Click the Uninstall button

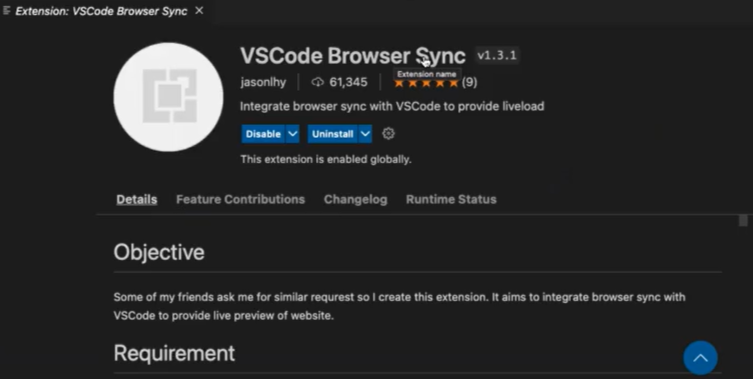(333, 134)
